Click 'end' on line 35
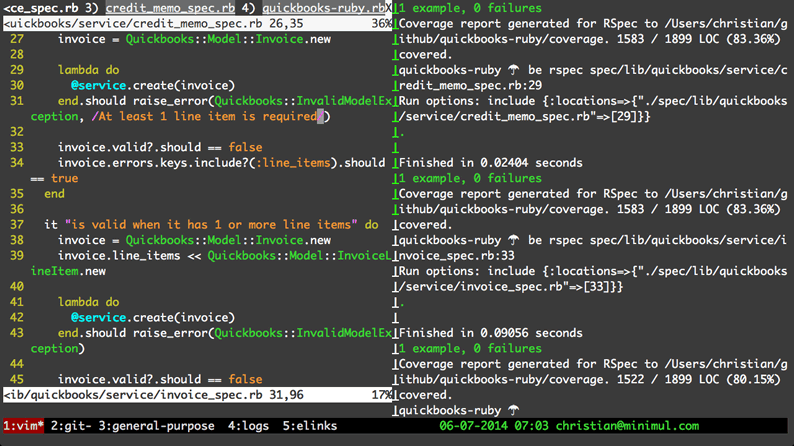 pos(54,194)
